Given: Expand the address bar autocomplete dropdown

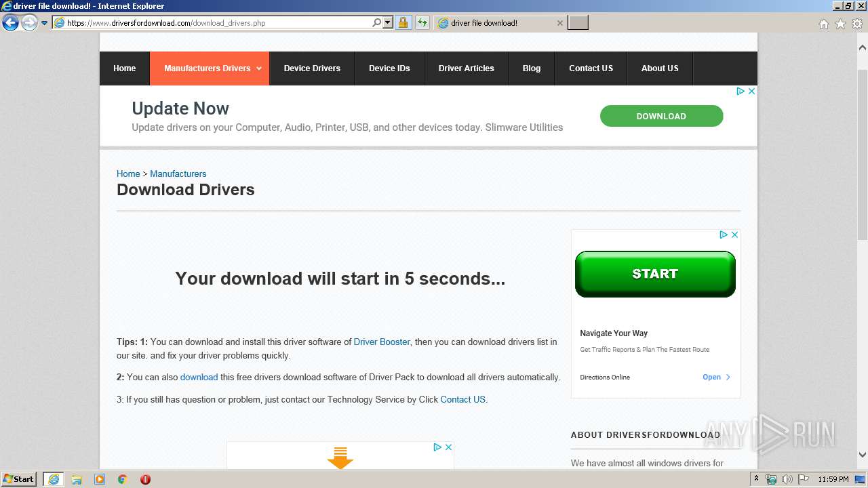Looking at the screenshot, I should 388,23.
